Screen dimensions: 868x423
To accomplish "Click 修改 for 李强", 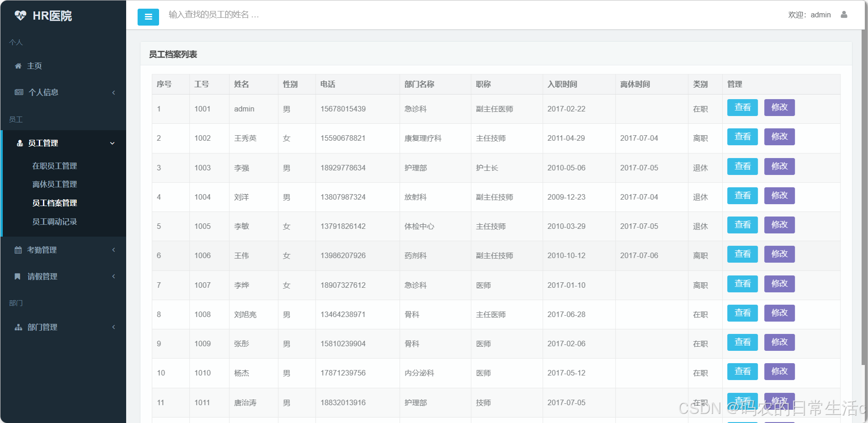I will click(779, 166).
